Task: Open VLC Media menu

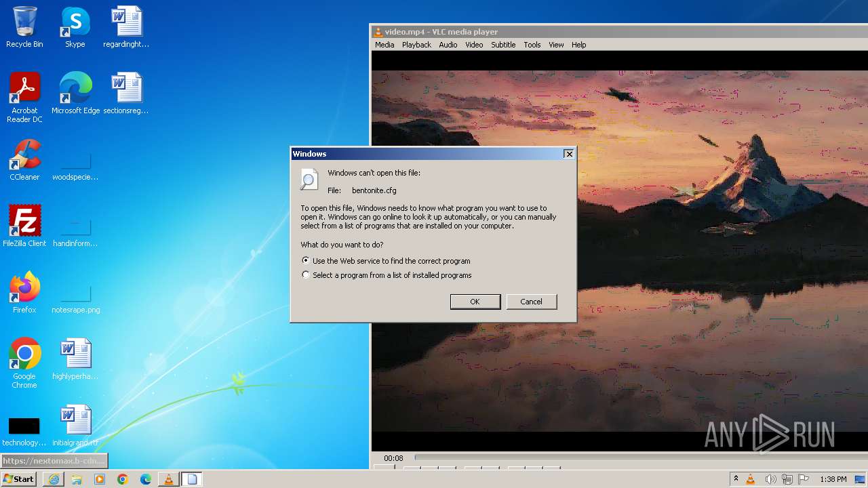Action: [x=384, y=45]
